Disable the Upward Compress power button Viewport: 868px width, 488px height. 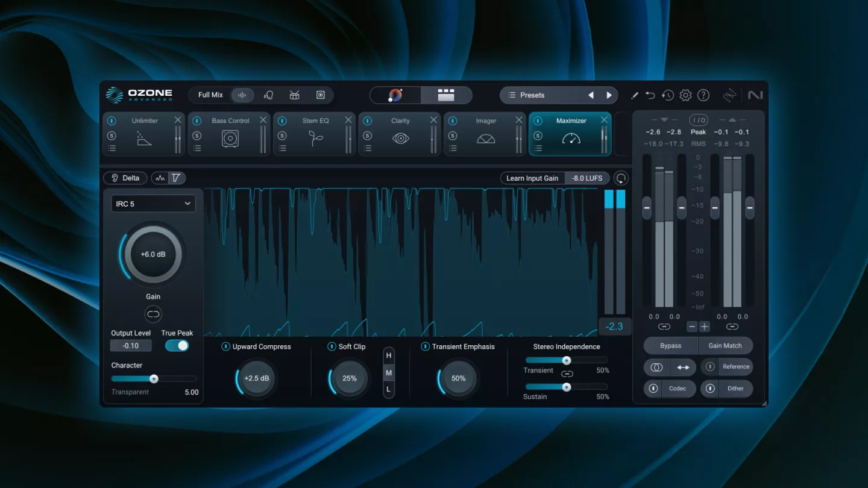[x=225, y=346]
